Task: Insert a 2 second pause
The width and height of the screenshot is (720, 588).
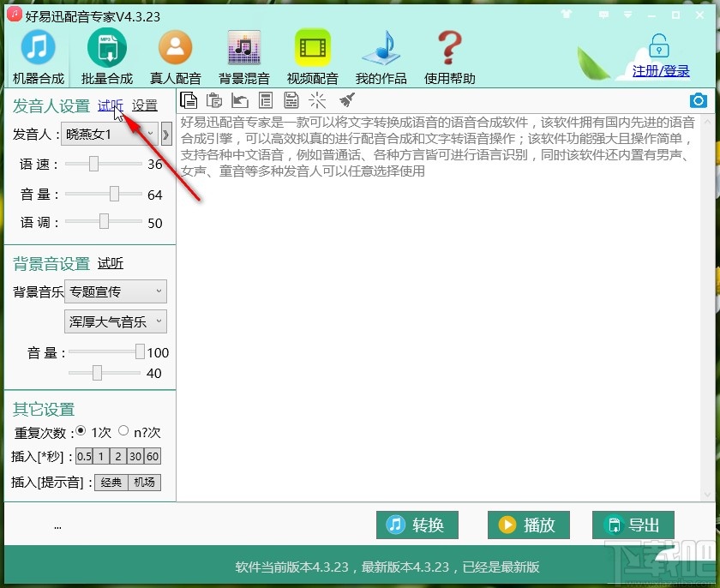Action: tap(118, 456)
